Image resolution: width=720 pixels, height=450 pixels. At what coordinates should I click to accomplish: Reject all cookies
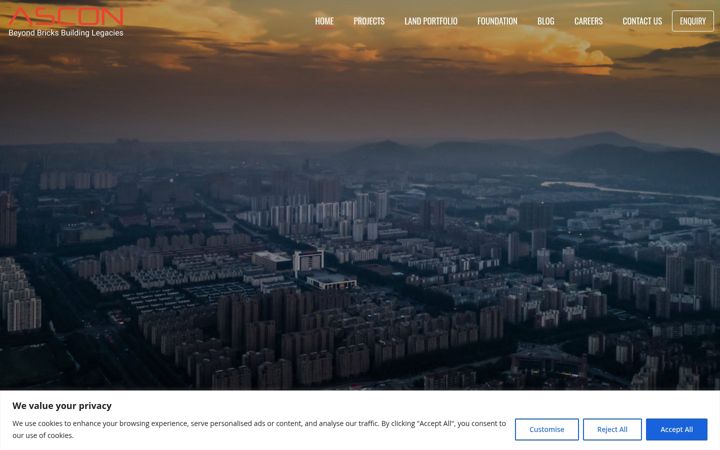point(612,429)
